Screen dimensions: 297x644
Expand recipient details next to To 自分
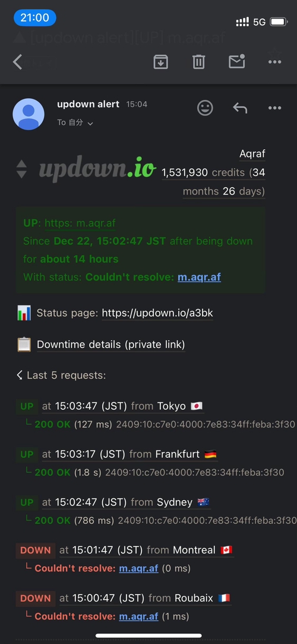point(90,123)
